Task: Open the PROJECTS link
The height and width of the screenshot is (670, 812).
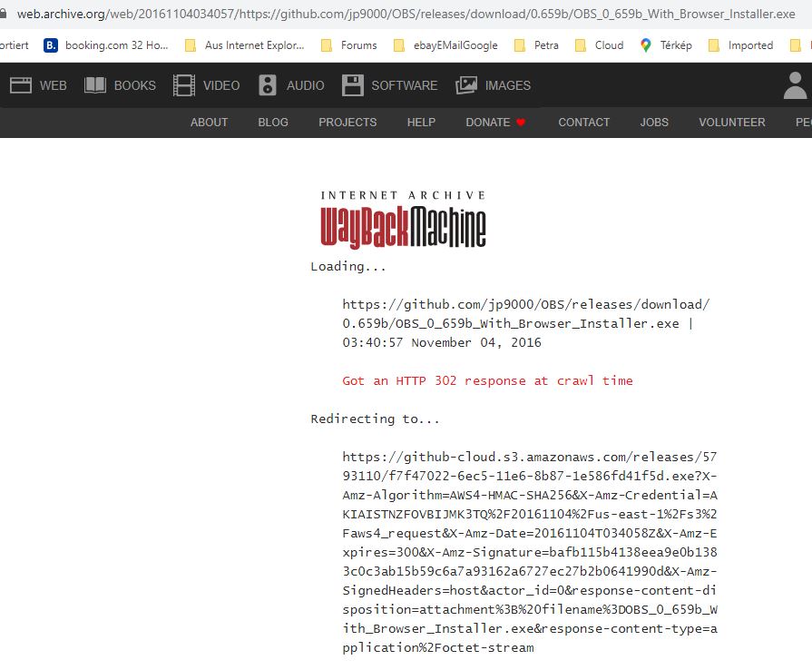Action: point(347,123)
